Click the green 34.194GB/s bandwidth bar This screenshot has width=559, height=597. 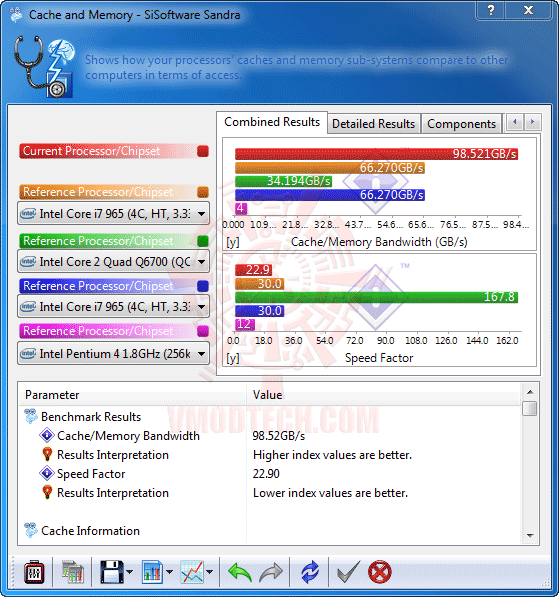[x=283, y=181]
